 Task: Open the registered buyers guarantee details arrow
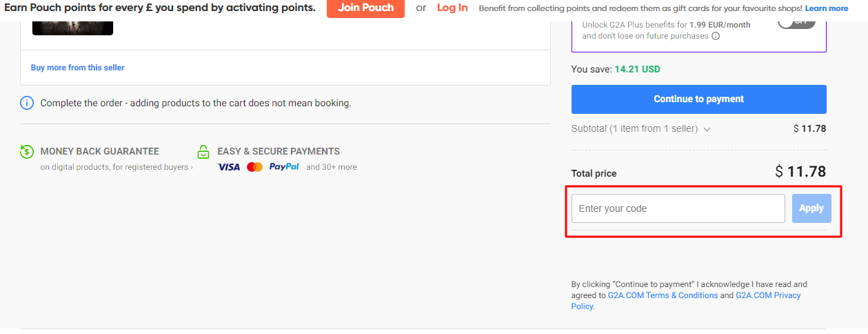[192, 167]
